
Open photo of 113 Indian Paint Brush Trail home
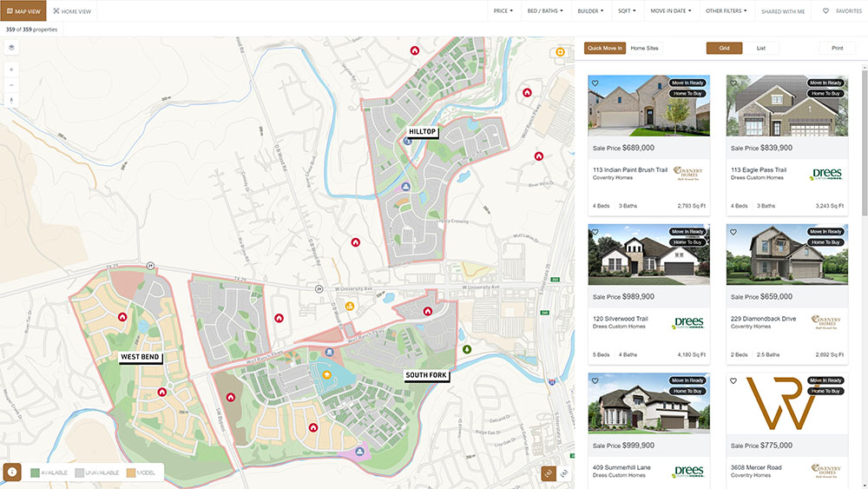[648, 106]
